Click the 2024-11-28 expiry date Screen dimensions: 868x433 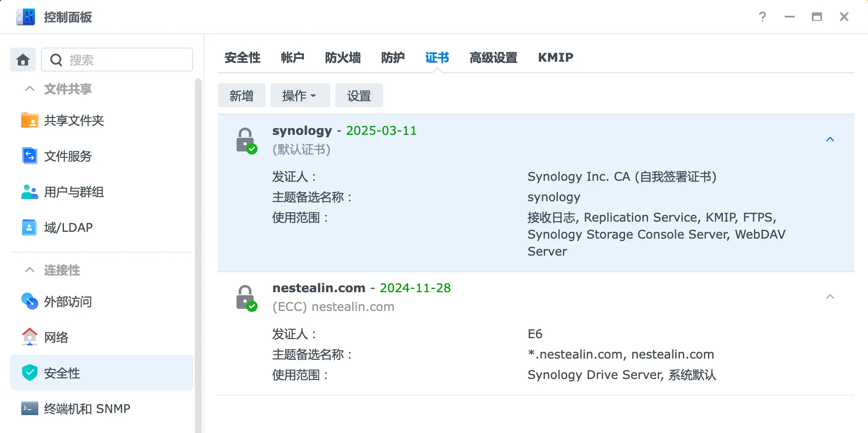pyautogui.click(x=415, y=288)
